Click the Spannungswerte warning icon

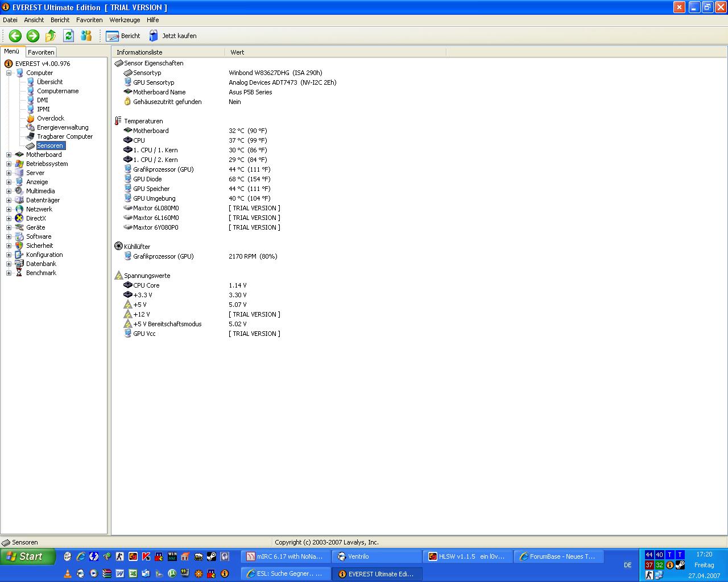click(118, 276)
